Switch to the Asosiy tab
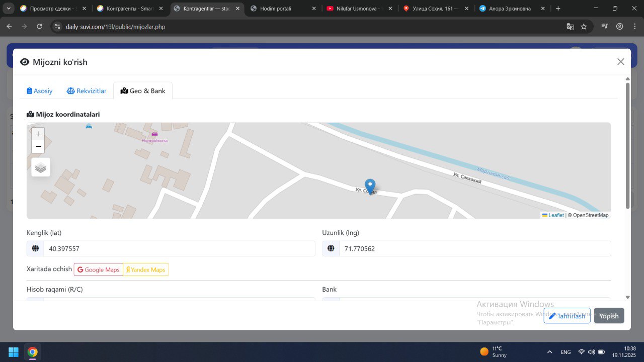The width and height of the screenshot is (644, 362). (x=40, y=91)
